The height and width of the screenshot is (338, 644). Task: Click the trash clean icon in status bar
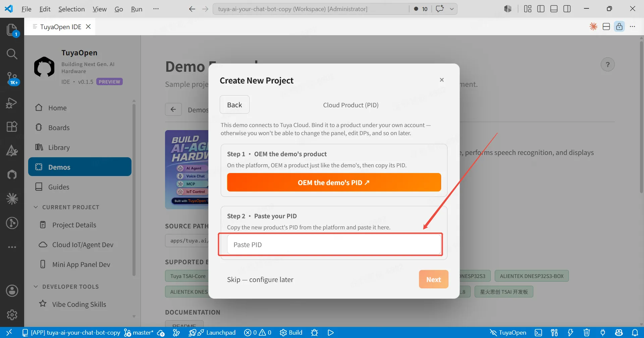tap(586, 332)
